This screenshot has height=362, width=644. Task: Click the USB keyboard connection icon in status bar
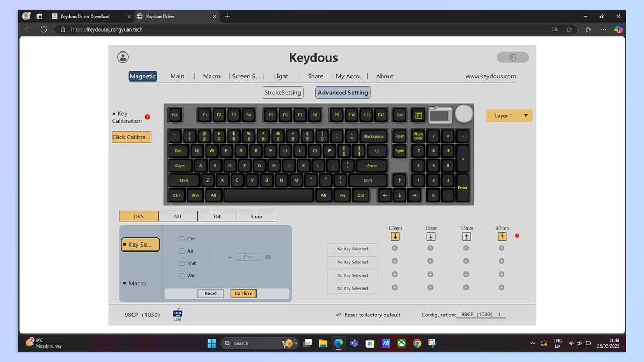pyautogui.click(x=177, y=313)
